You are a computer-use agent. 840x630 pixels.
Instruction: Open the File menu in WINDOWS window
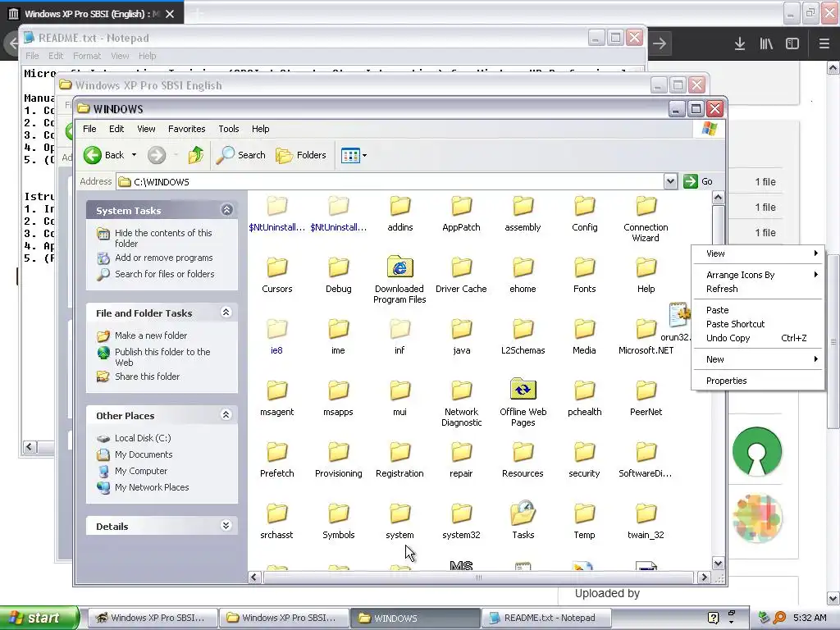(89, 129)
